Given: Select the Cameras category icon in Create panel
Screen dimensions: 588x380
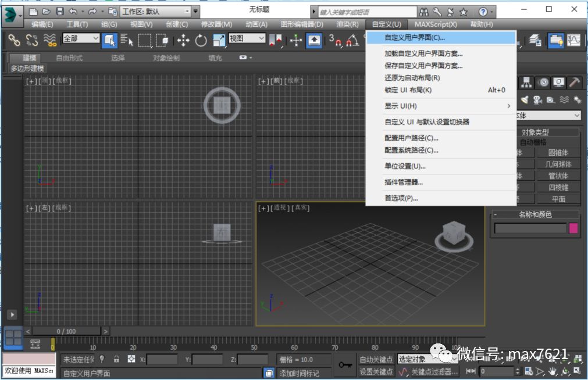Looking at the screenshot, I should 537,99.
